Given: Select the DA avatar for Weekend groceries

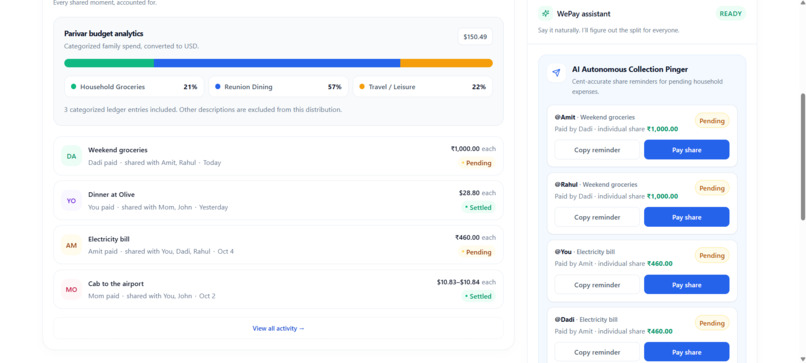Looking at the screenshot, I should click(x=71, y=156).
